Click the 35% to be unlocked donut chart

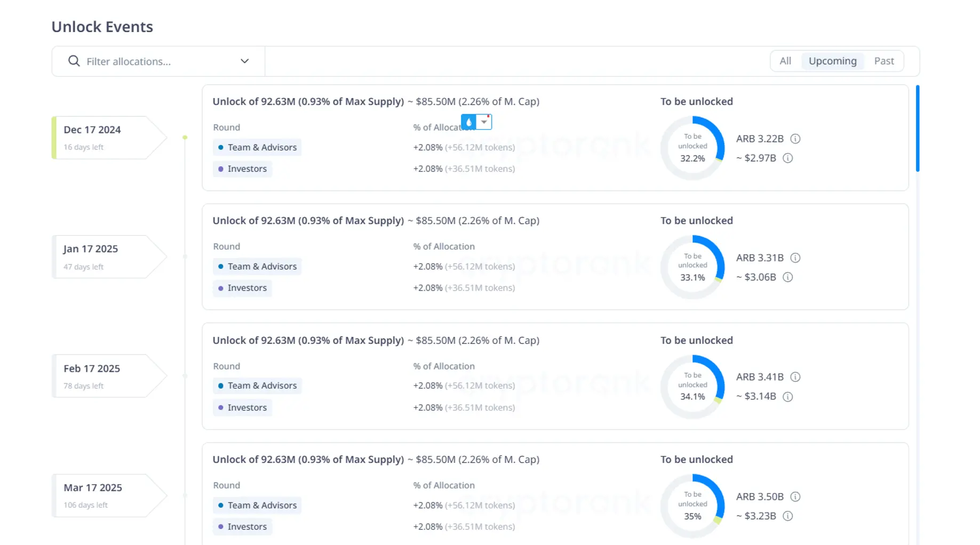coord(692,506)
